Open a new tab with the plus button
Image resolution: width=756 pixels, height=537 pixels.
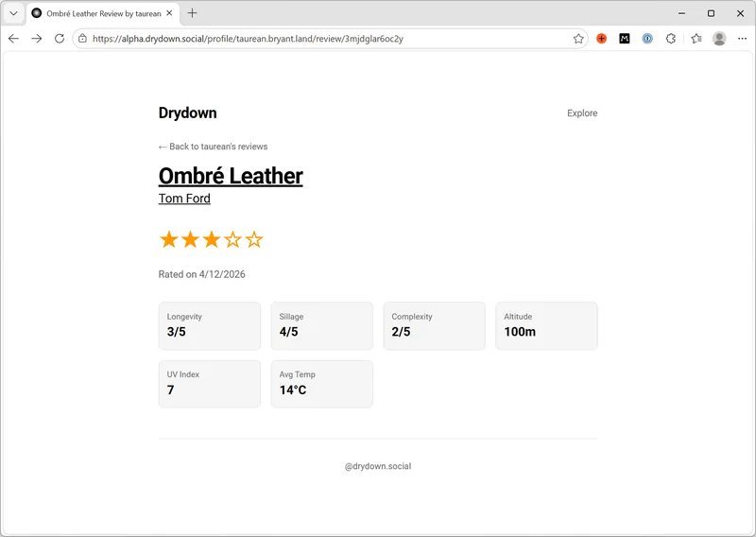193,13
